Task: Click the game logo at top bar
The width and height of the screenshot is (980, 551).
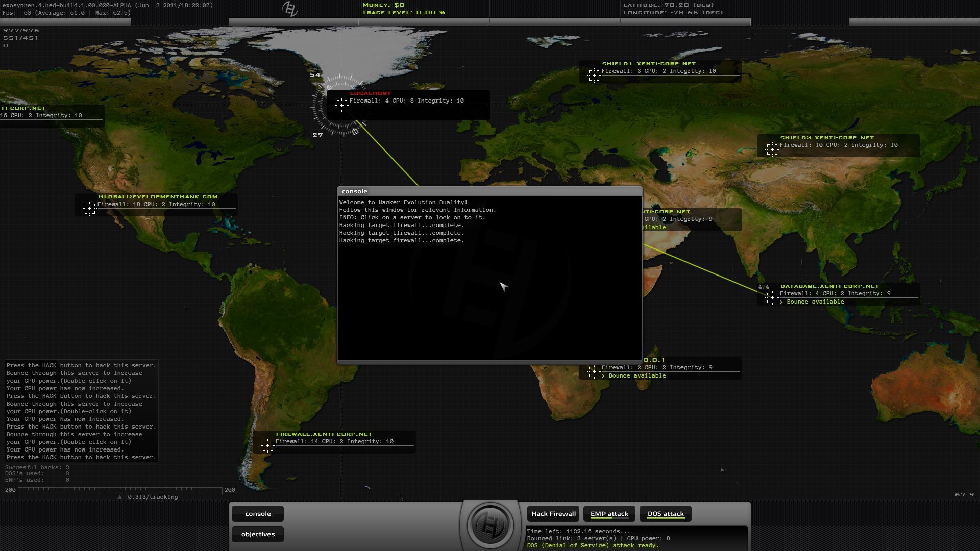Action: pos(290,9)
